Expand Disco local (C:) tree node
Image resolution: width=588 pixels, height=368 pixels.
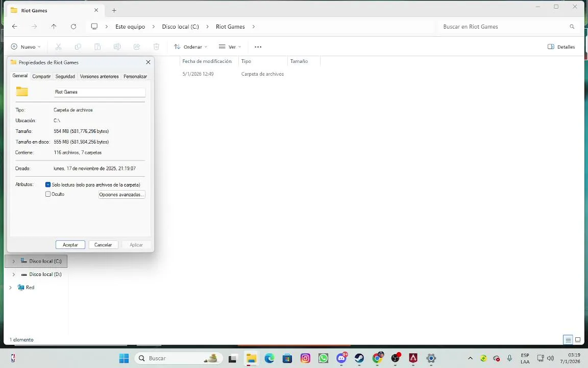(x=13, y=261)
